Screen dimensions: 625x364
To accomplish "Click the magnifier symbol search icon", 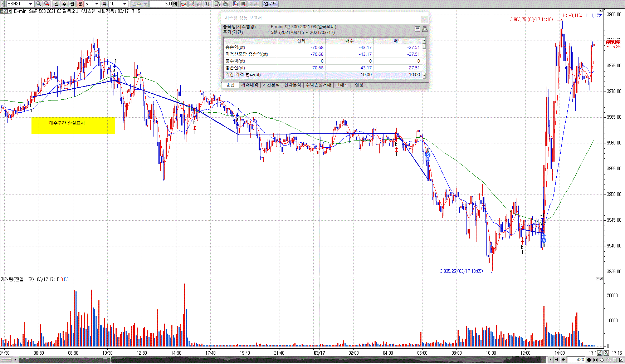I will coord(39,4).
